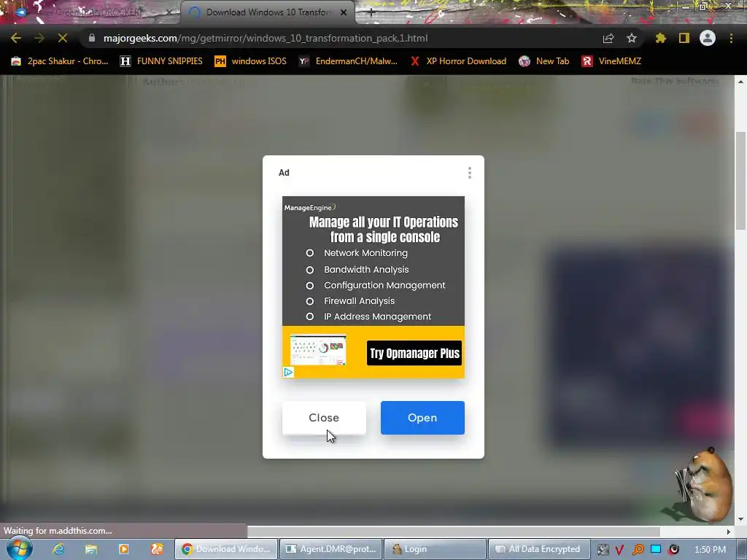This screenshot has height=560, width=747.
Task: Open the ad options three-dot menu
Action: tap(470, 173)
